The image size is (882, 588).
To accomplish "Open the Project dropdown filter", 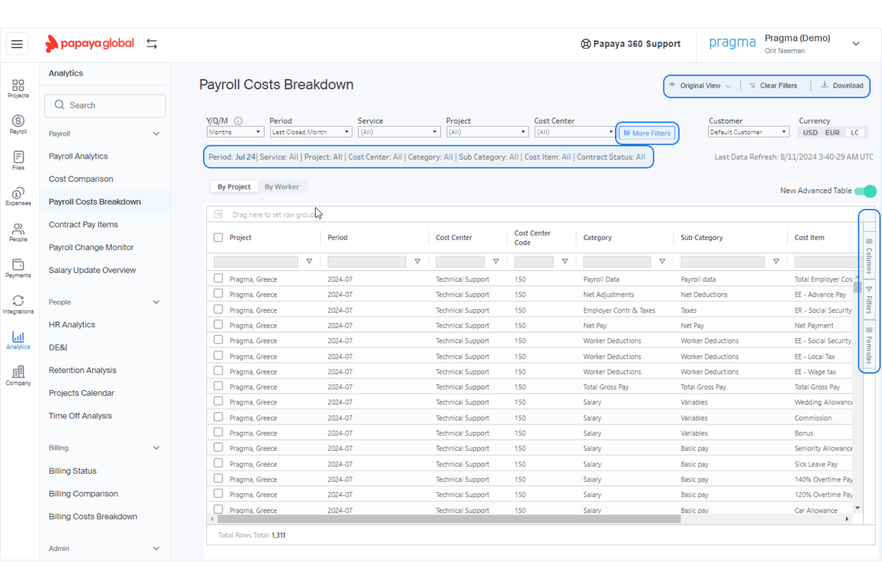I will click(x=487, y=132).
